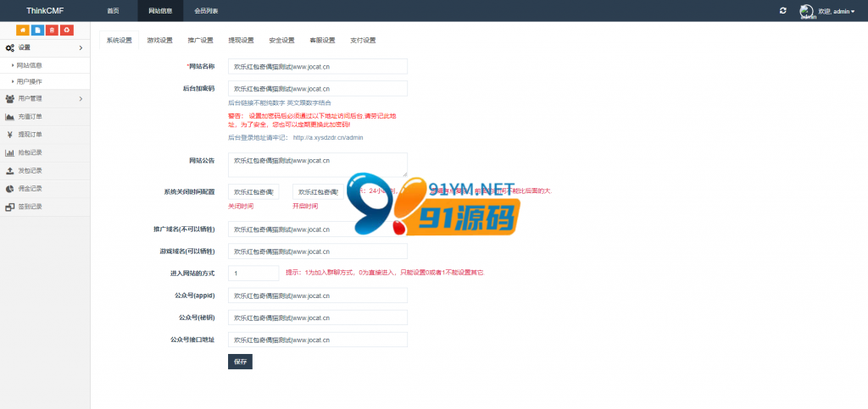Focus the 网站名称 input field
868x409 pixels.
[x=318, y=66]
